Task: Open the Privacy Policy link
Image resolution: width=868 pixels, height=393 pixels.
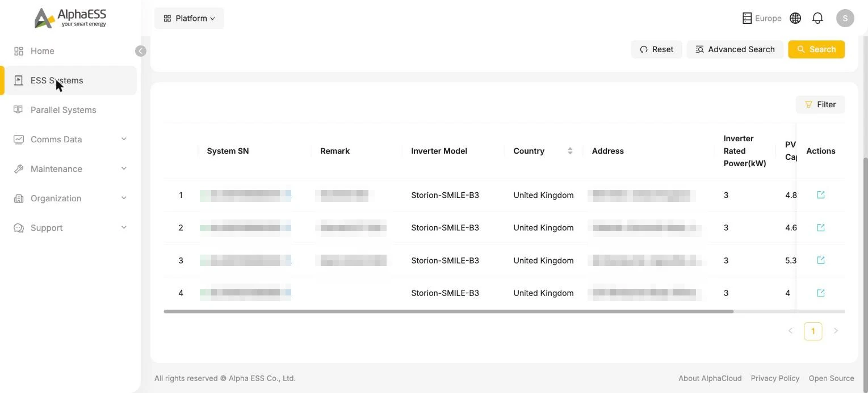Action: tap(775, 378)
